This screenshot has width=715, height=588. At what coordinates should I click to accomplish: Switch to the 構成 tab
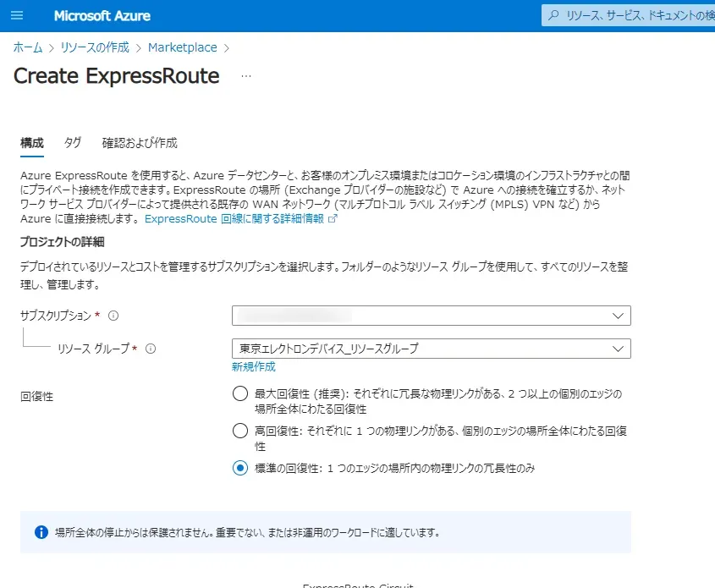[31, 142]
